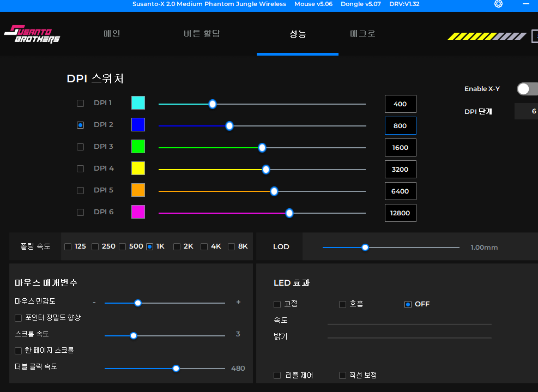The height and width of the screenshot is (392, 538).
Task: Check the DPI 6 checkbox
Action: (x=80, y=213)
